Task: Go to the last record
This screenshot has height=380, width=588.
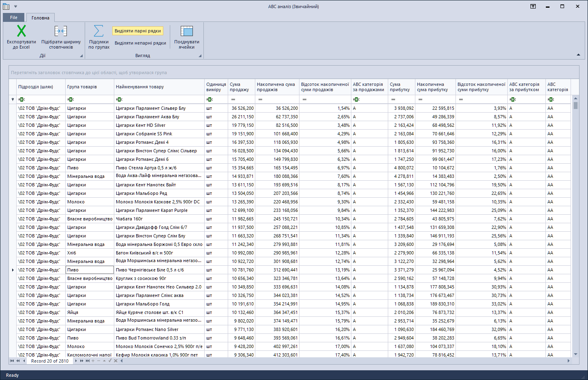Action: pos(88,361)
